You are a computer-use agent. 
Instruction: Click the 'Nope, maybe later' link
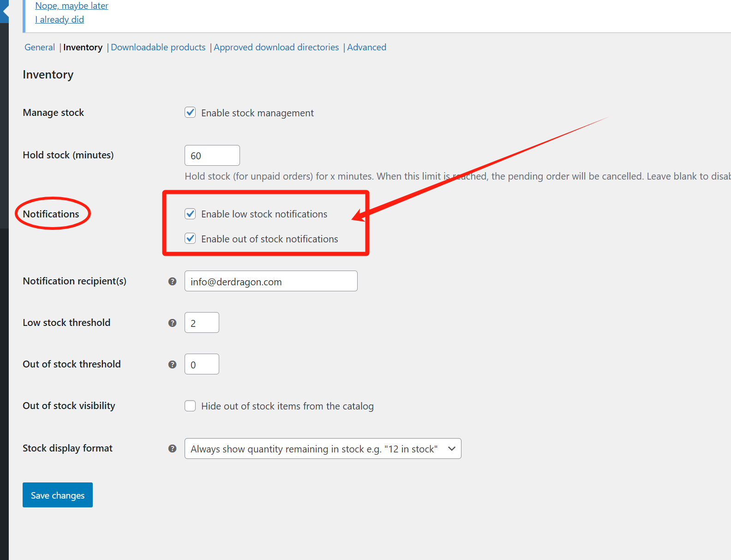tap(72, 6)
